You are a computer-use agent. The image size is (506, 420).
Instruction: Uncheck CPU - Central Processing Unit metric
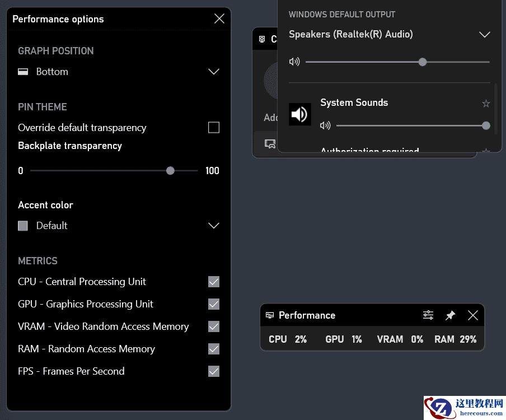coord(214,282)
